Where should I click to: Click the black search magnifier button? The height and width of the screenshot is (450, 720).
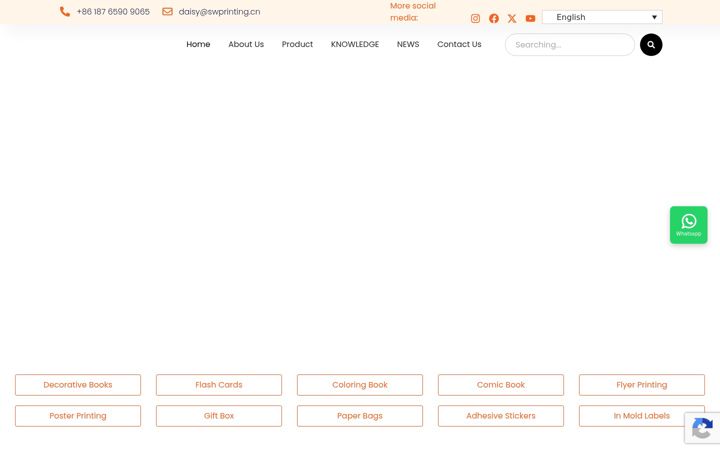[x=651, y=45]
